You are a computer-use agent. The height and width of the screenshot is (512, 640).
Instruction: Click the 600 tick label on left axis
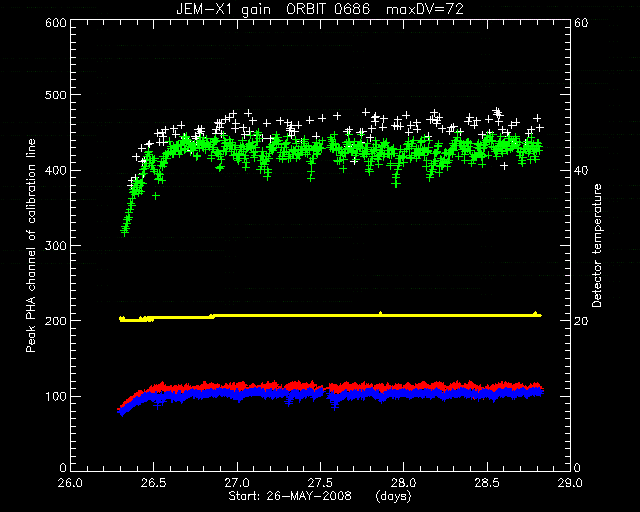point(56,23)
